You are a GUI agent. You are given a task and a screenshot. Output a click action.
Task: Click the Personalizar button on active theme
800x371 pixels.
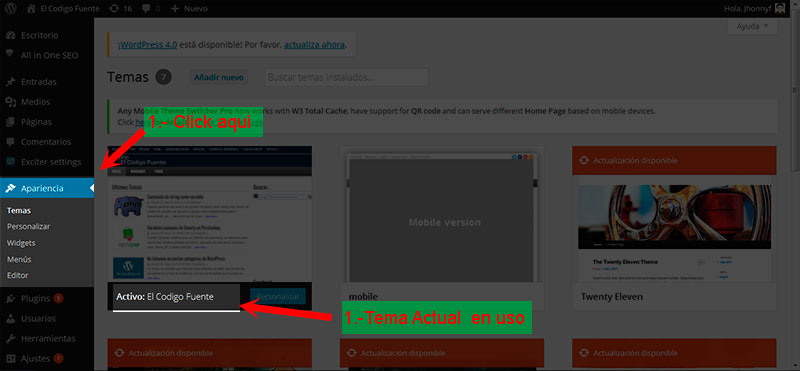[x=278, y=296]
